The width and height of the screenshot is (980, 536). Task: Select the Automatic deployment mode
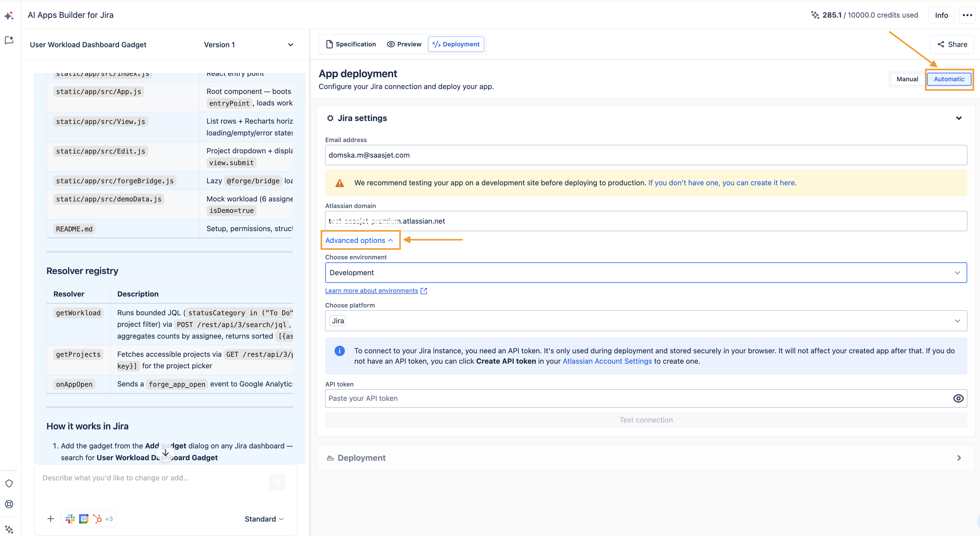pos(949,79)
